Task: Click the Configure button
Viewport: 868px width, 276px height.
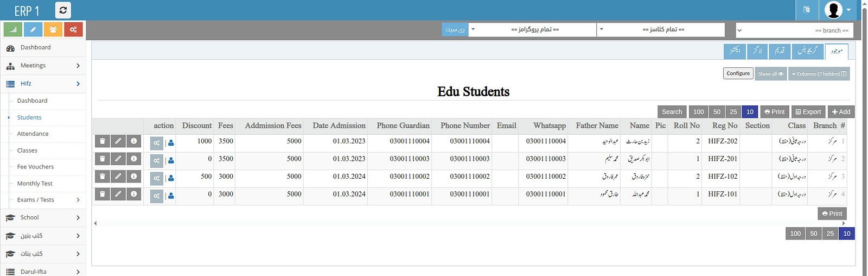Action: 738,73
